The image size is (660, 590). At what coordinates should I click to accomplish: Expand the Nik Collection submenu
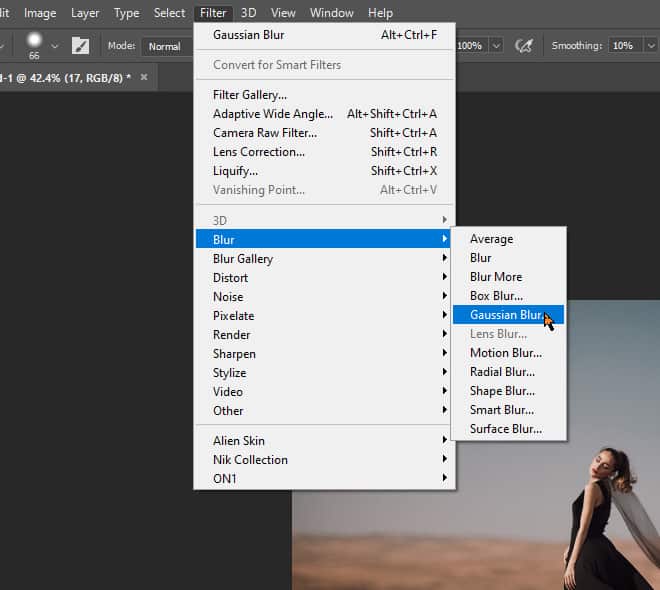[x=325, y=460]
